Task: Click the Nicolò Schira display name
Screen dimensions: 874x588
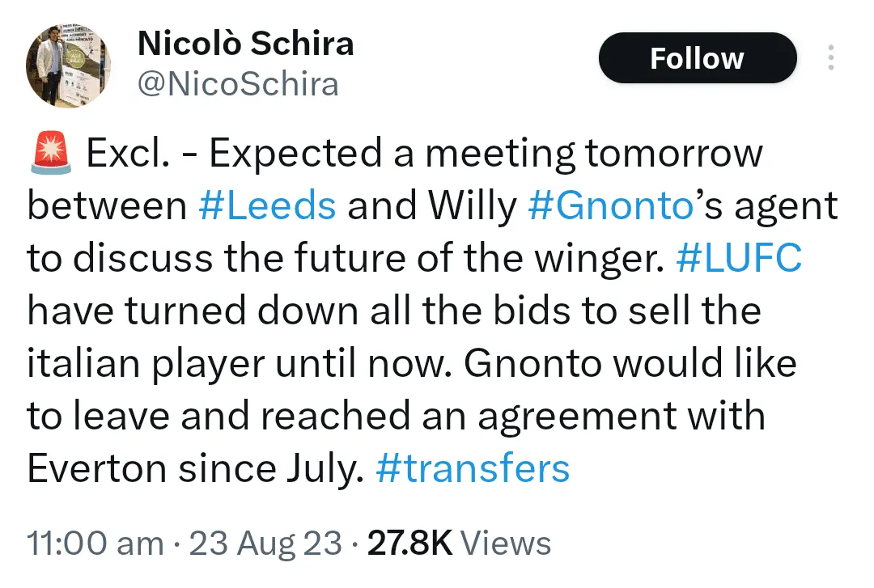Action: pyautogui.click(x=246, y=44)
